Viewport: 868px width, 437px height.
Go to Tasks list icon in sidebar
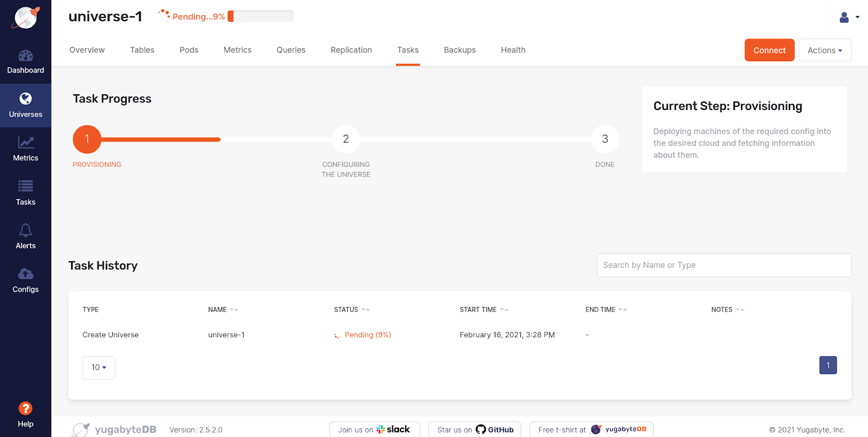[x=25, y=187]
